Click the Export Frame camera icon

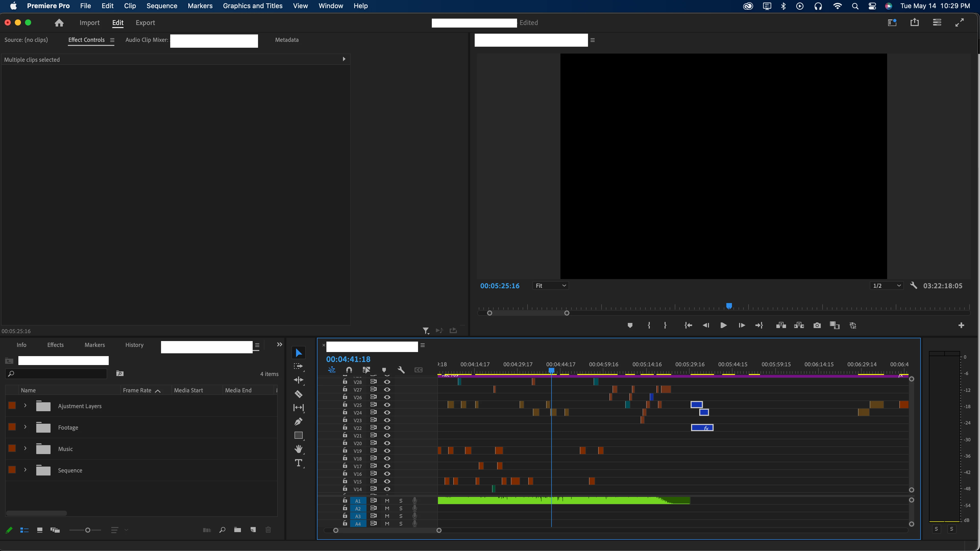(817, 325)
